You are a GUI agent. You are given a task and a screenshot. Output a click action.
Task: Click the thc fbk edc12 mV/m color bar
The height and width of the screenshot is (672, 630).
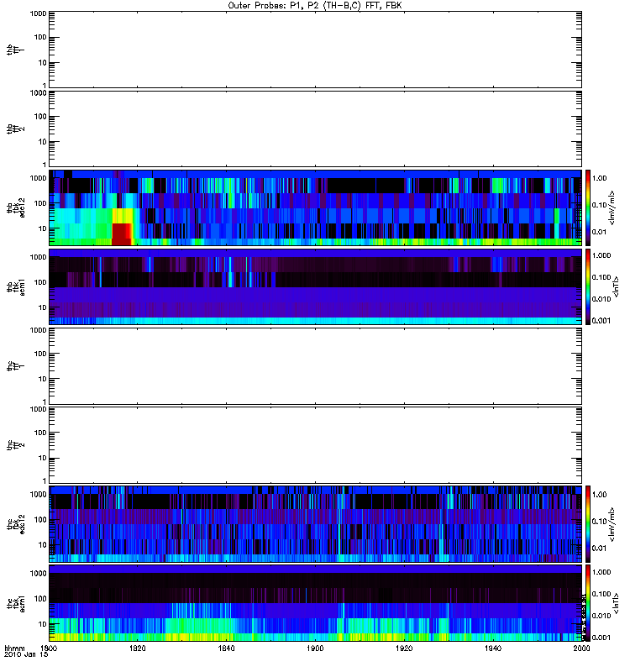[x=588, y=524]
